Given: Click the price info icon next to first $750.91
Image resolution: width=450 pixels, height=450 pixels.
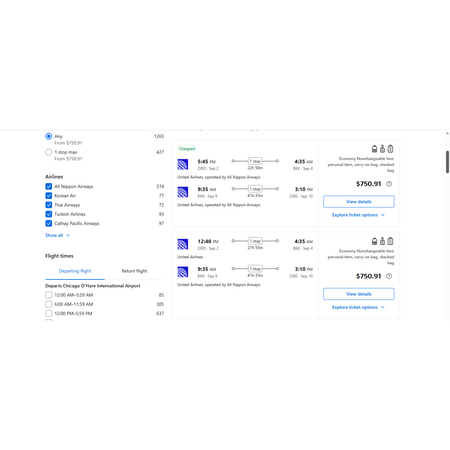Looking at the screenshot, I should pos(389,184).
